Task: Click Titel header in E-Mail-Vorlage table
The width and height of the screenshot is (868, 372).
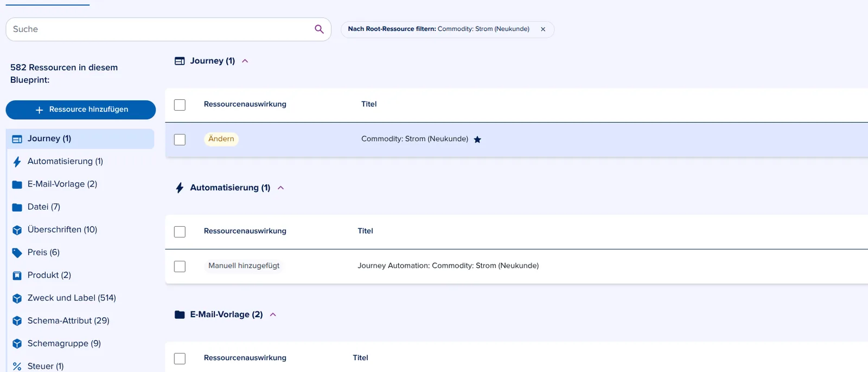Action: (x=360, y=358)
